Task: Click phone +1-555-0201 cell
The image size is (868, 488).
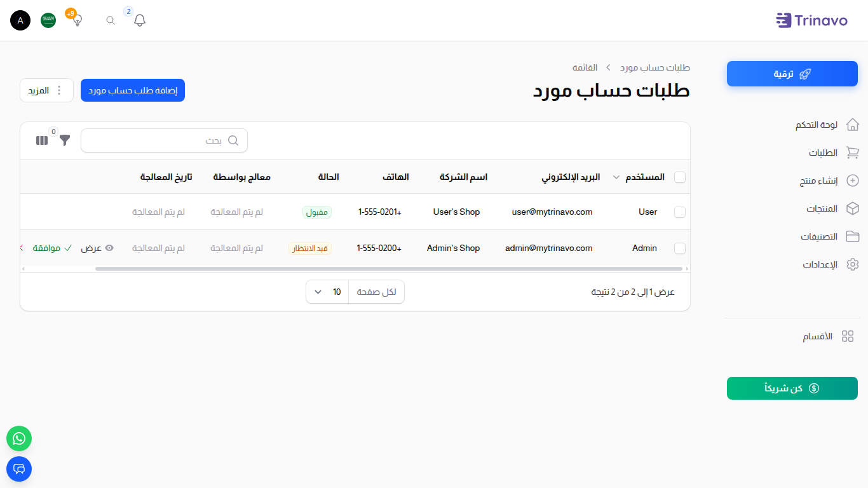Action: click(380, 212)
